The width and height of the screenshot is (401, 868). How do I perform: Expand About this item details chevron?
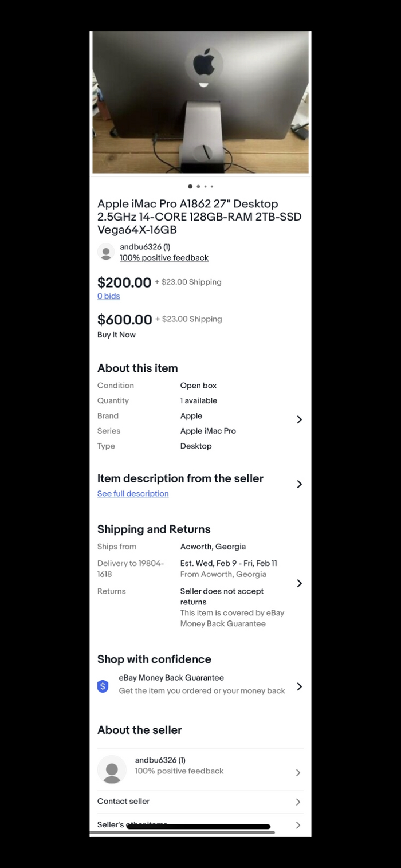(299, 419)
